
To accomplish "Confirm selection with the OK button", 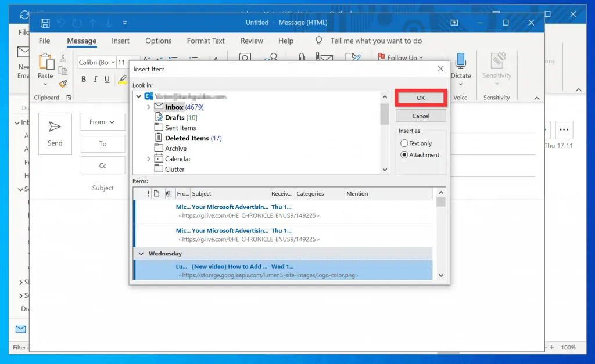I will point(420,97).
